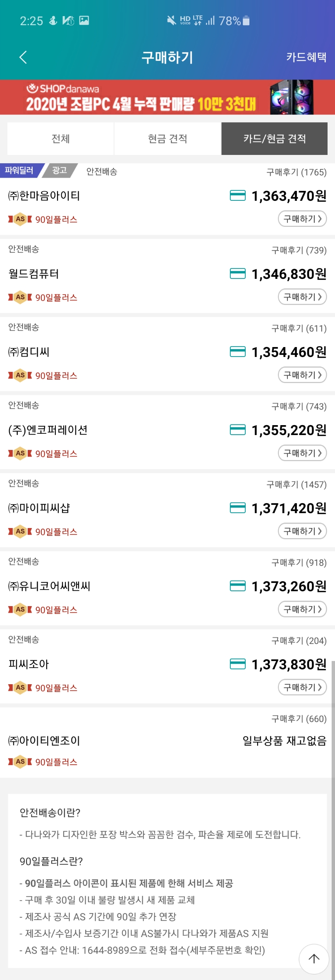
Task: Open the SHOPdanawa 조립PC banner
Action: click(167, 97)
